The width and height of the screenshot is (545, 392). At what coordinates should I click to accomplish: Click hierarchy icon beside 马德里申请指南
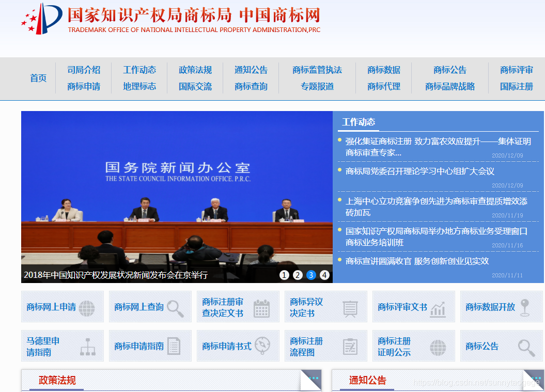(x=88, y=347)
